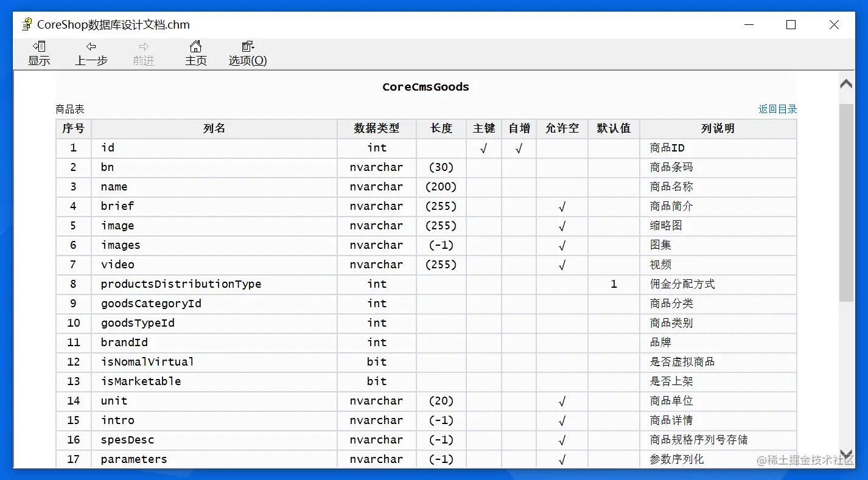Click the 列说明 column header
The image size is (868, 480).
tap(718, 128)
